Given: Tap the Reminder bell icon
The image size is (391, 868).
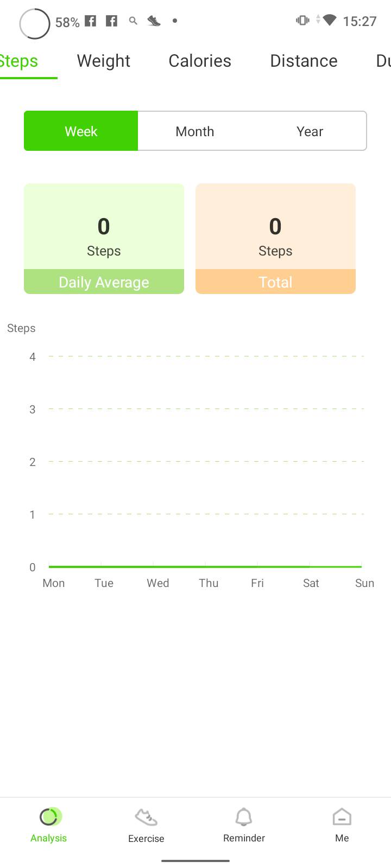Looking at the screenshot, I should 244,817.
